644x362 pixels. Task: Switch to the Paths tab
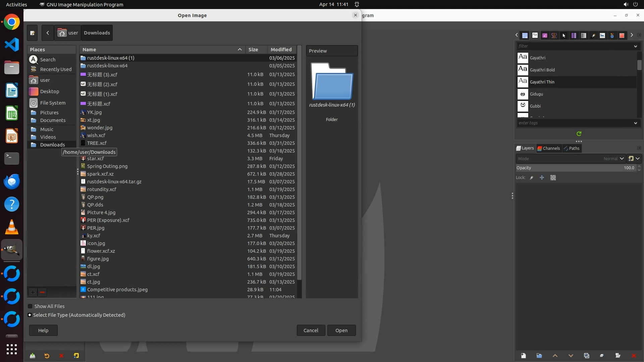click(x=572, y=148)
